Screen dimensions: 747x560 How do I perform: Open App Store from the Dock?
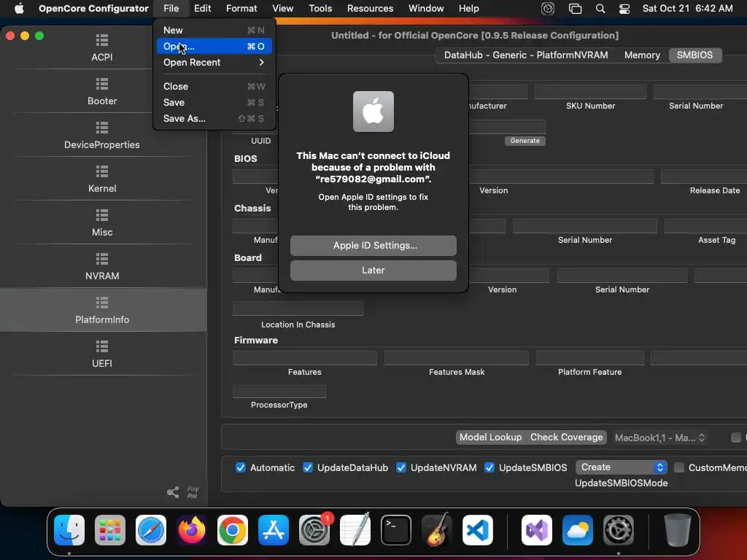point(274,530)
